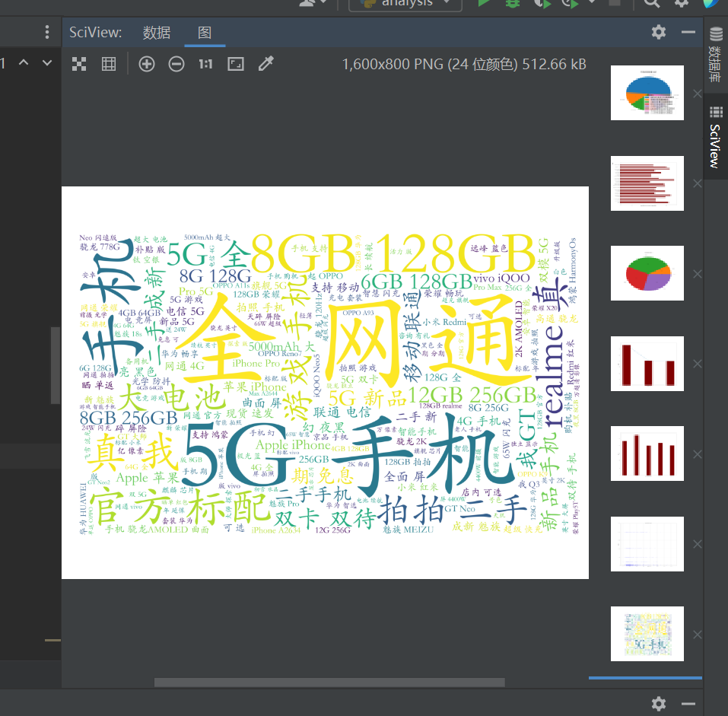This screenshot has height=716, width=728.
Task: Hide the SciView panel with minus icon
Action: click(x=688, y=32)
